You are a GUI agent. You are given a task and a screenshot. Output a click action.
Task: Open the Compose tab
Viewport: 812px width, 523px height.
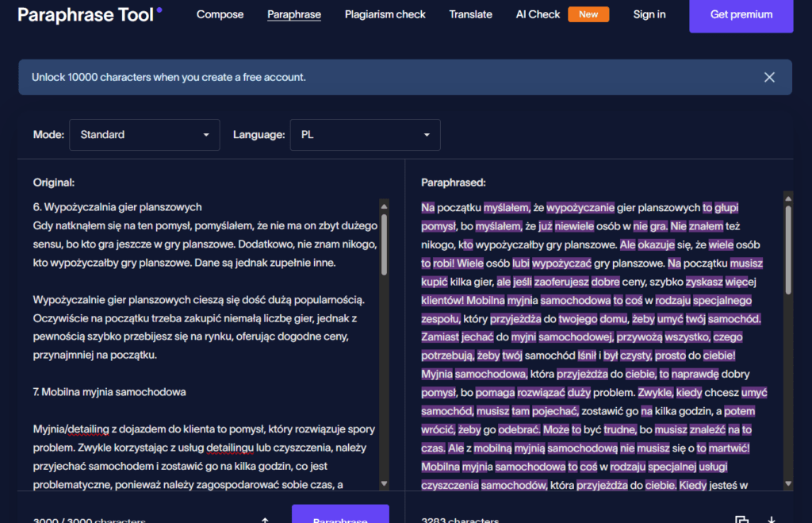click(x=220, y=14)
